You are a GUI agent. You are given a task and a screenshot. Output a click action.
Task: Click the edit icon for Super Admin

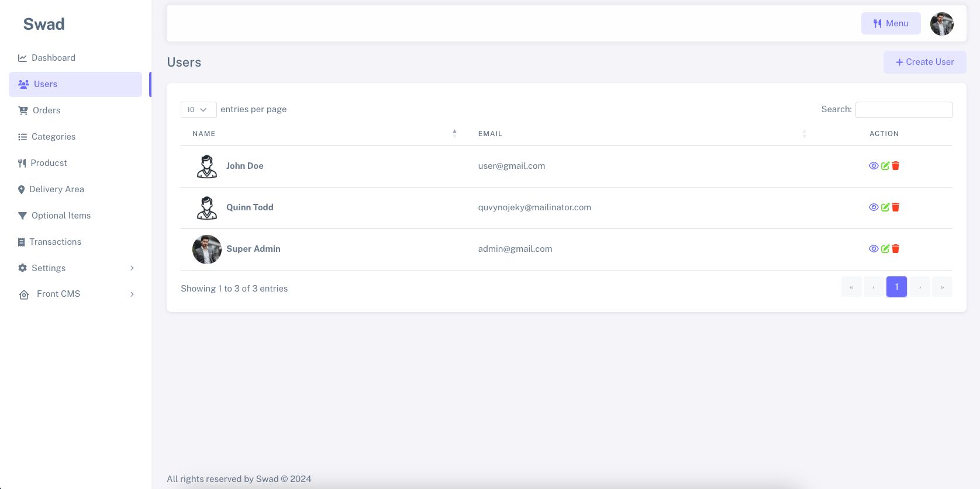coord(885,249)
